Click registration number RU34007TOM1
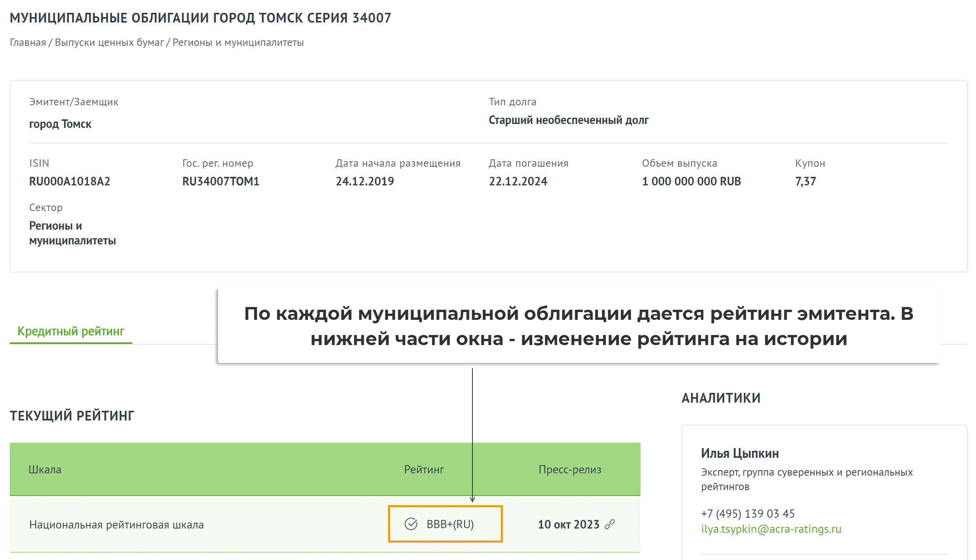This screenshot has height=560, width=976. pyautogui.click(x=220, y=181)
